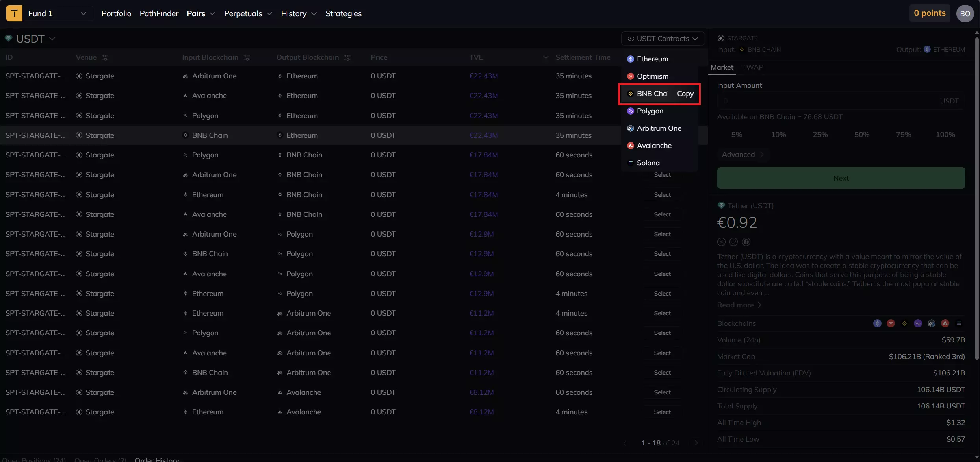
Task: Click the orange T fund logo
Action: pos(14,13)
